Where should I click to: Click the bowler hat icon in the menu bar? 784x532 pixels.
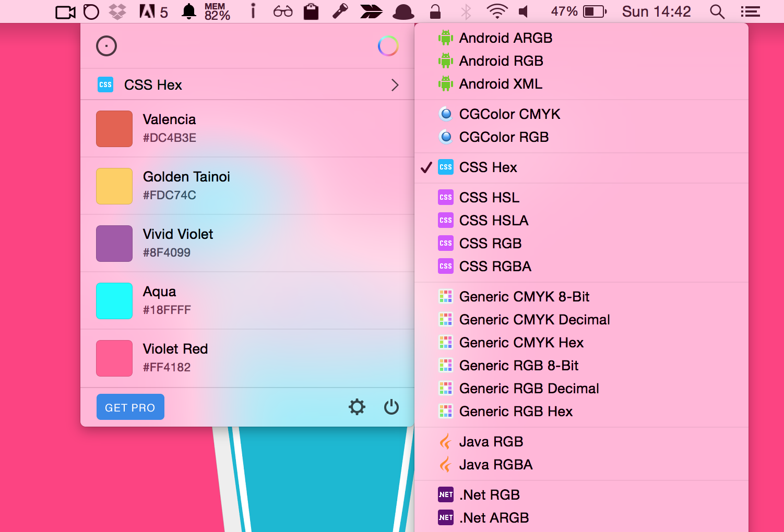tap(403, 12)
